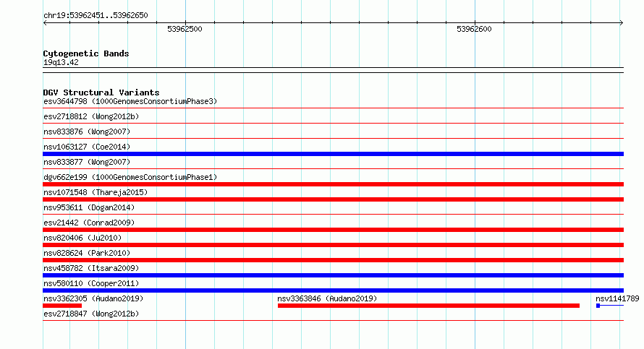Image resolution: width=644 pixels, height=349 pixels.
Task: Click the blue bar under nsv580110 (Cooper2011)
Action: (x=333, y=290)
